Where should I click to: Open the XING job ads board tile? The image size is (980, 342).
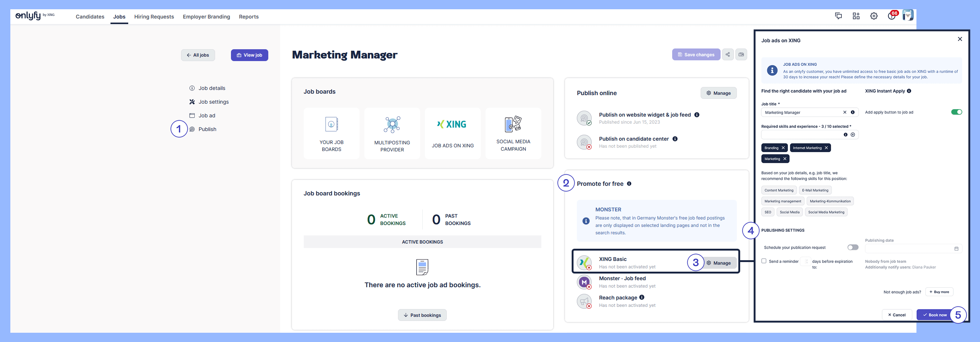[452, 133]
